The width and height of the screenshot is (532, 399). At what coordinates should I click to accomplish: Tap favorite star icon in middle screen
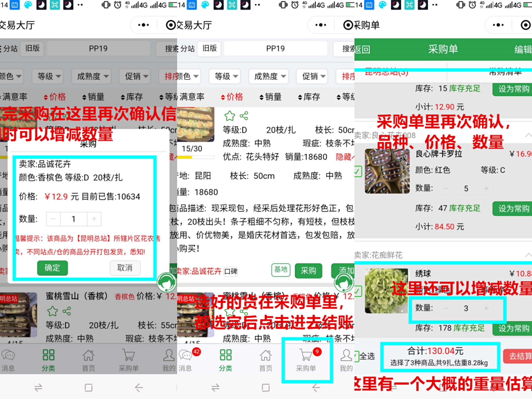(x=229, y=116)
